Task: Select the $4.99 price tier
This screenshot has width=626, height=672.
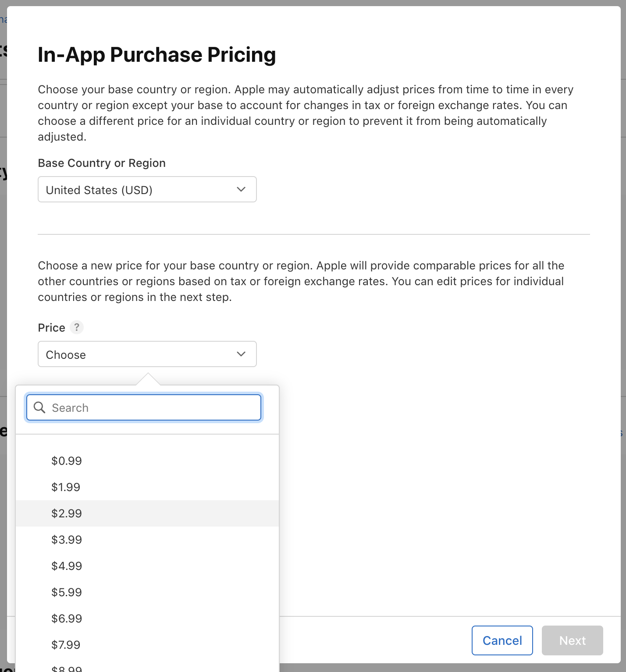Action: [67, 566]
